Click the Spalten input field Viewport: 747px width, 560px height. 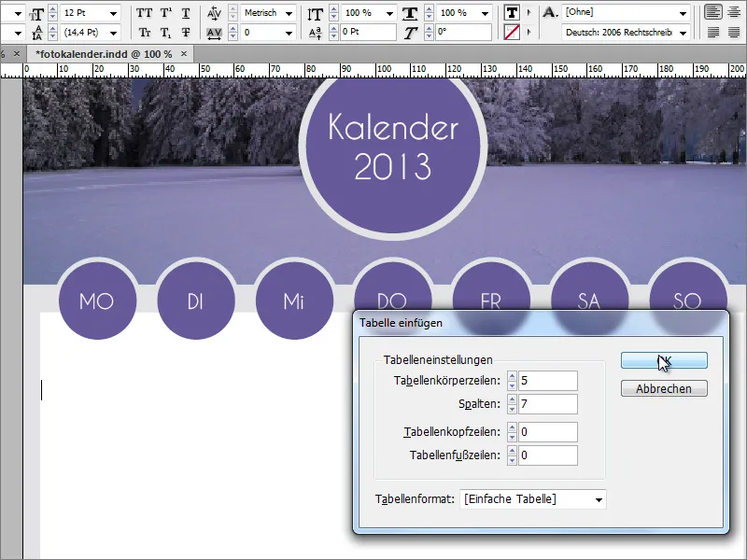coord(547,404)
